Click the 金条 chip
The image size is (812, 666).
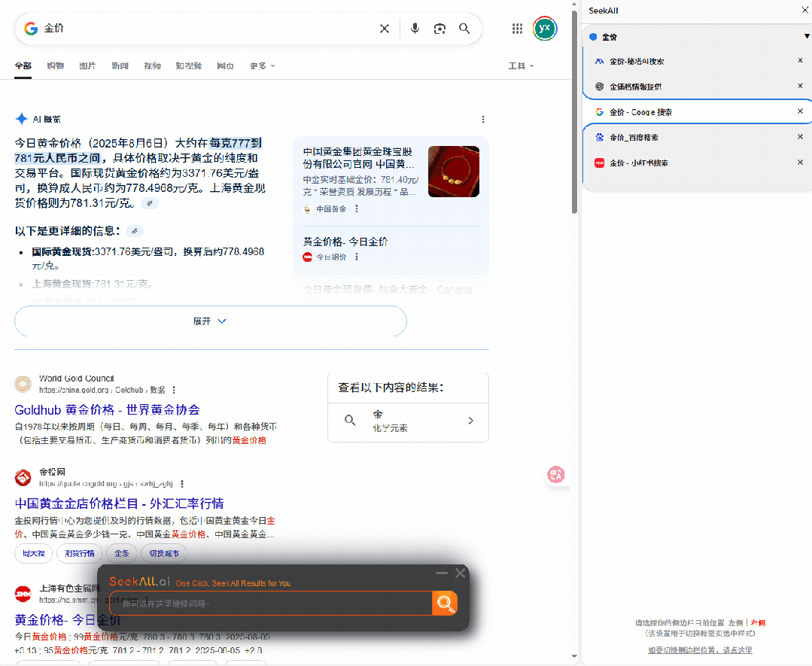122,554
